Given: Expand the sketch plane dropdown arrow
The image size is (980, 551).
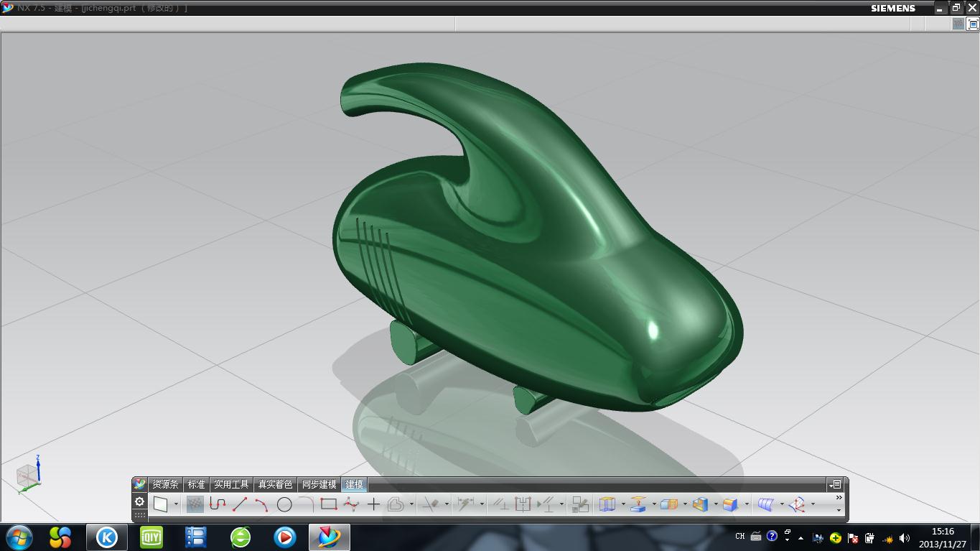Looking at the screenshot, I should 176,504.
